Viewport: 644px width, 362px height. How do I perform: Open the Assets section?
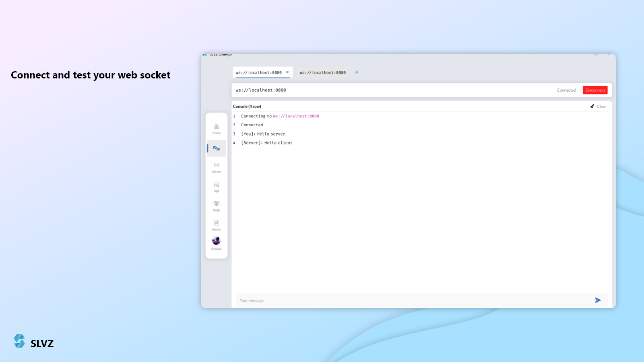pos(216,225)
